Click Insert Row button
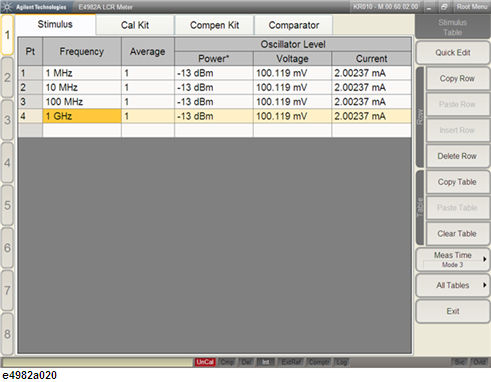 457,130
